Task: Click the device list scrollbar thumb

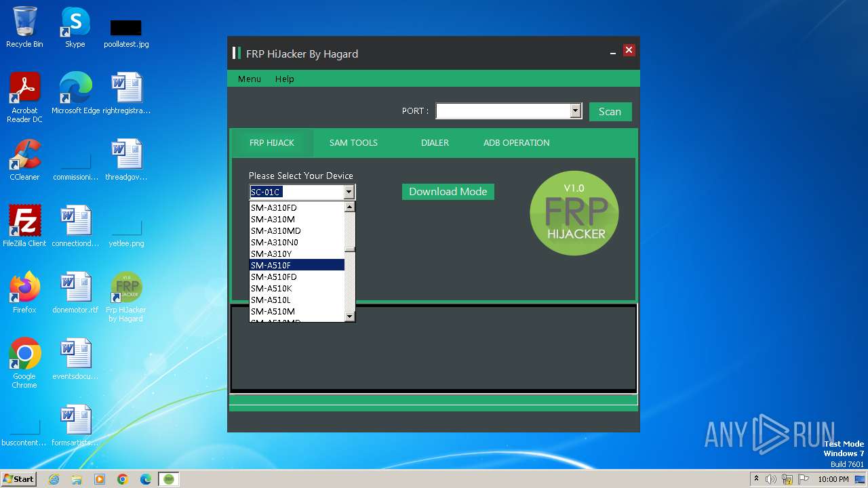Action: coord(350,248)
